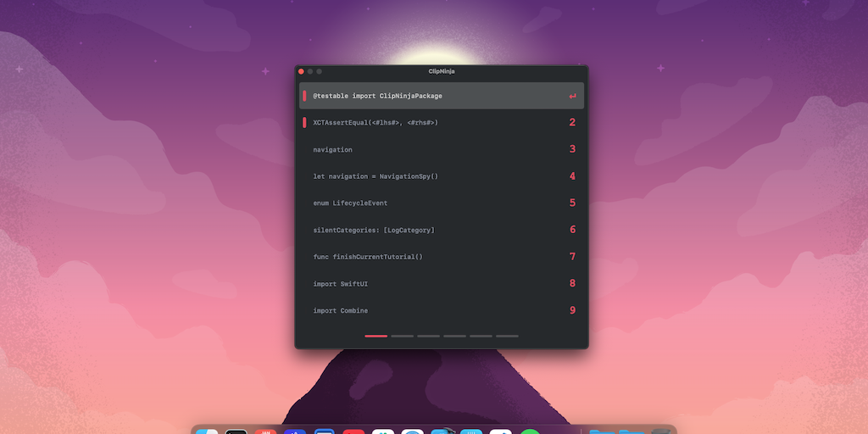Switch to the third page indicator
This screenshot has height=434, width=868.
[x=428, y=336]
